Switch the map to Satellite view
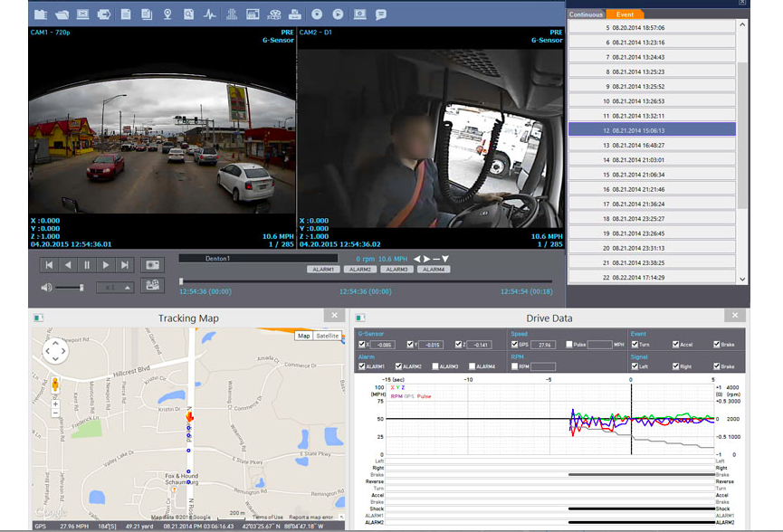This screenshot has height=532, width=783. coord(328,336)
